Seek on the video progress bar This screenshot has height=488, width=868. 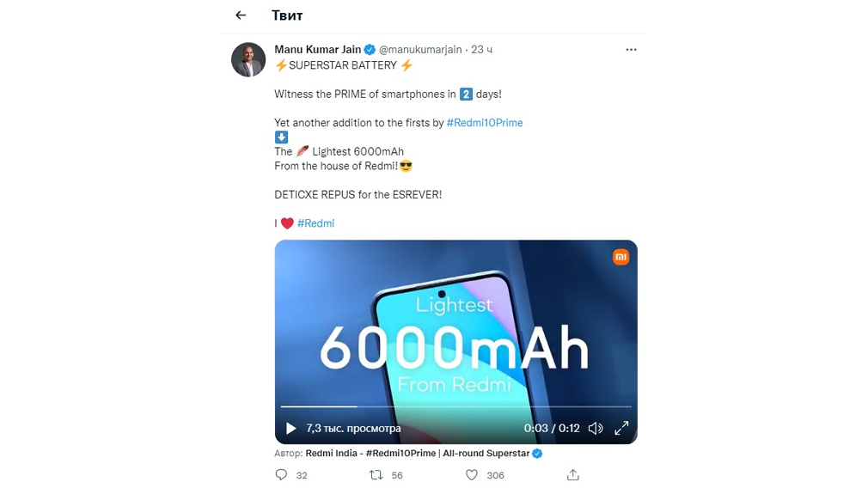(x=455, y=406)
